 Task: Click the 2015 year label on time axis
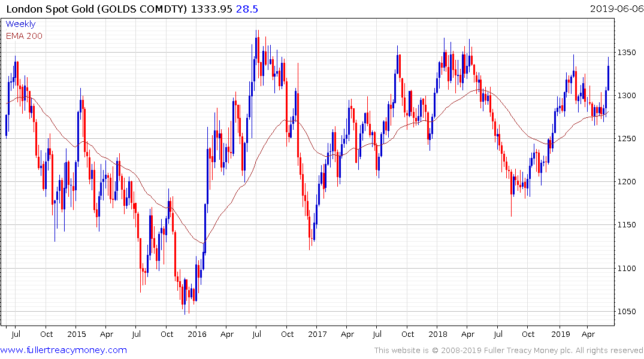[x=77, y=334]
